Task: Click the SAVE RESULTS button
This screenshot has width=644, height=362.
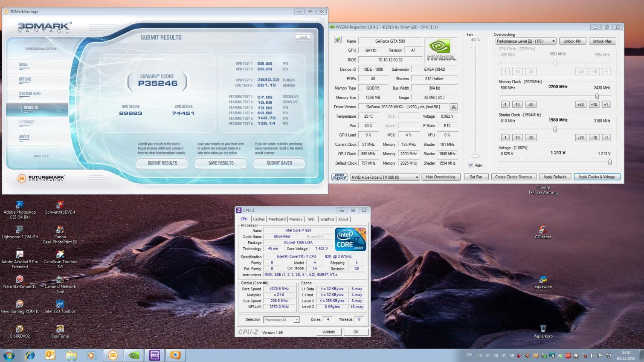Action: tap(220, 163)
